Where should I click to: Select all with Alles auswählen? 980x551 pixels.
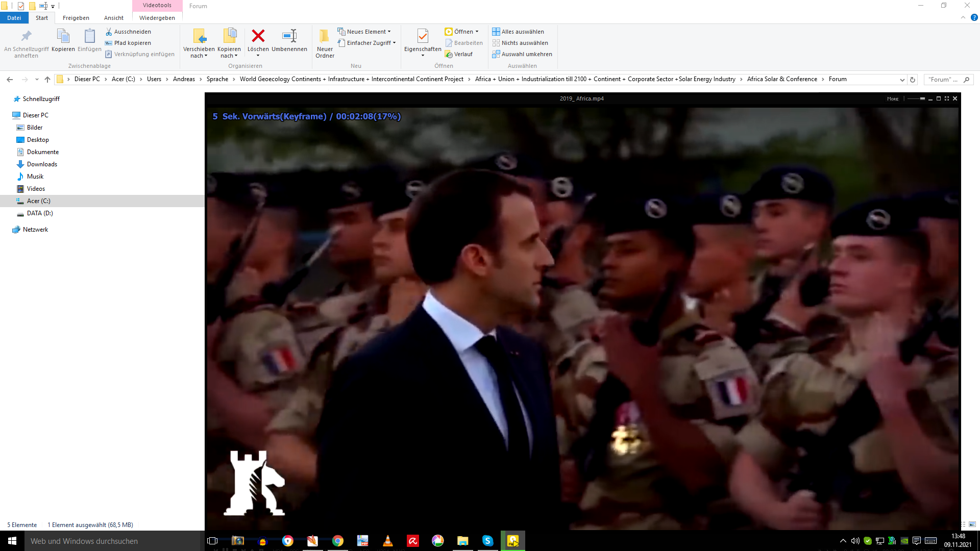tap(518, 32)
